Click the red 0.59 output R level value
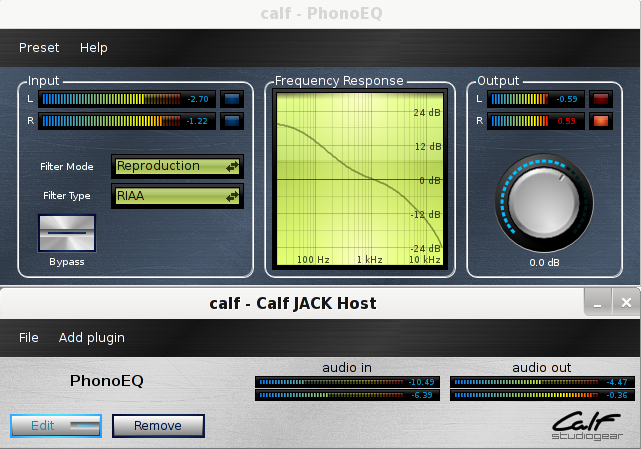This screenshot has height=449, width=641. coord(567,121)
